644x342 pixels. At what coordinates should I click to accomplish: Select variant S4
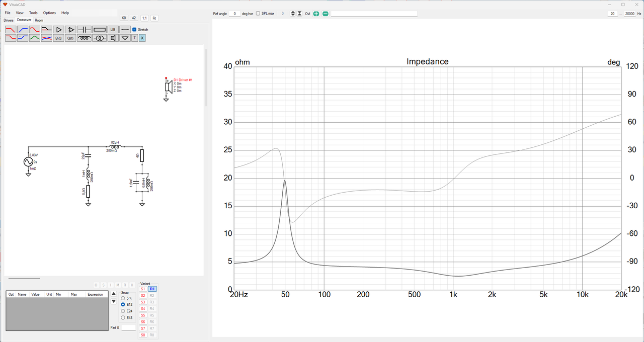143,309
